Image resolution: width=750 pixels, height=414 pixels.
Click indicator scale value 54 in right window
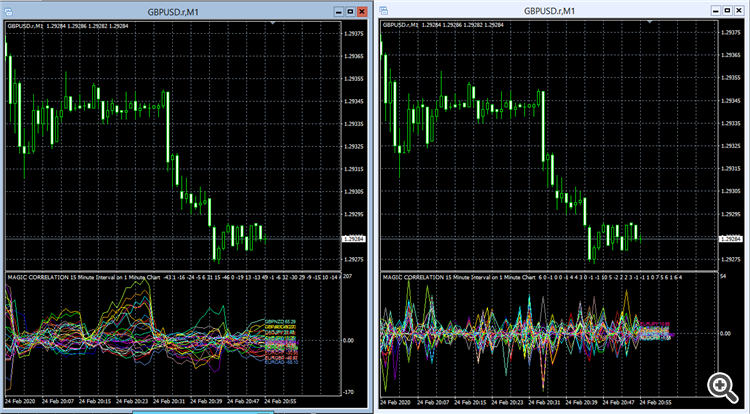tap(723, 277)
